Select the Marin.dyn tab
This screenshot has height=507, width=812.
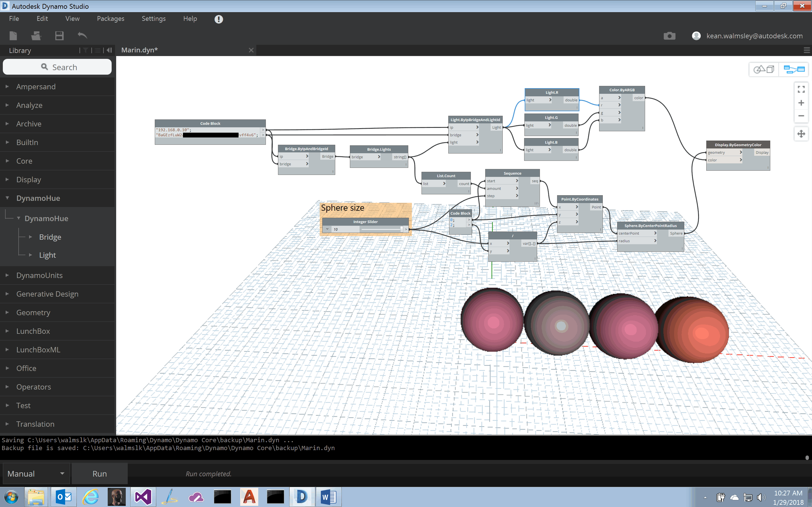(139, 50)
